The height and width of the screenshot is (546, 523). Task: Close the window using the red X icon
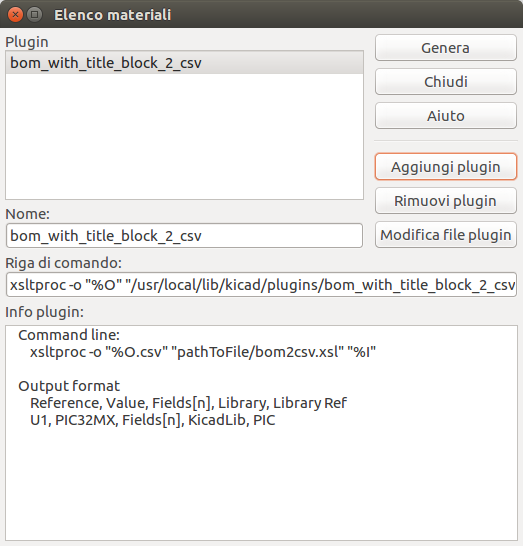point(15,15)
